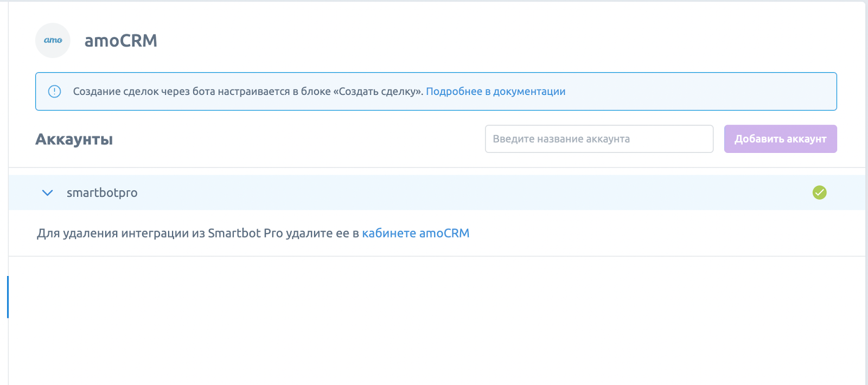Open the "кабинете amoCRM" link
The image size is (868, 385).
tap(416, 233)
